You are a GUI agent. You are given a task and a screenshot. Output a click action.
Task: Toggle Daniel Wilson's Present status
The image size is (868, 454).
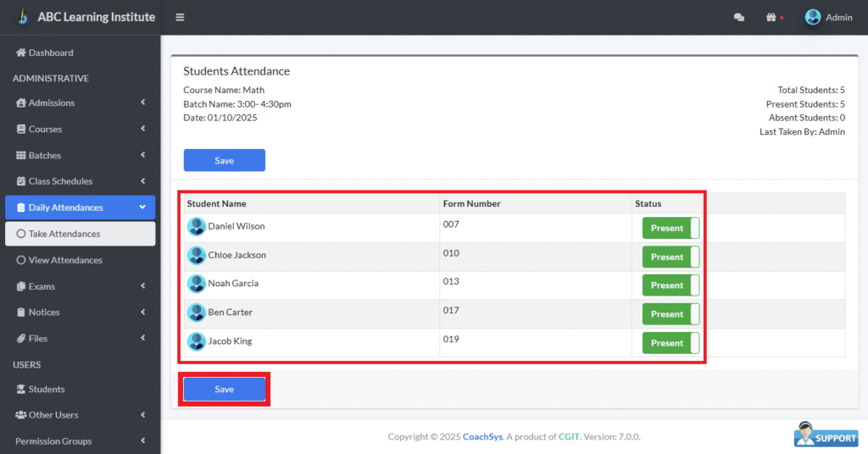(x=670, y=229)
